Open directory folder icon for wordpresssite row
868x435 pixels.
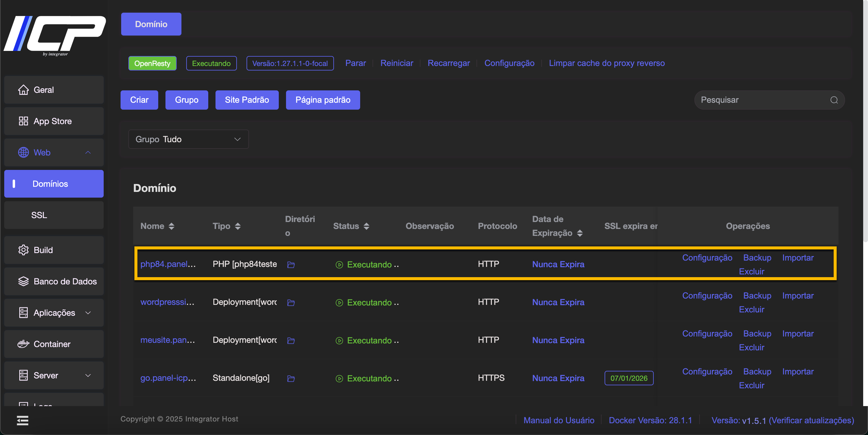coord(291,303)
